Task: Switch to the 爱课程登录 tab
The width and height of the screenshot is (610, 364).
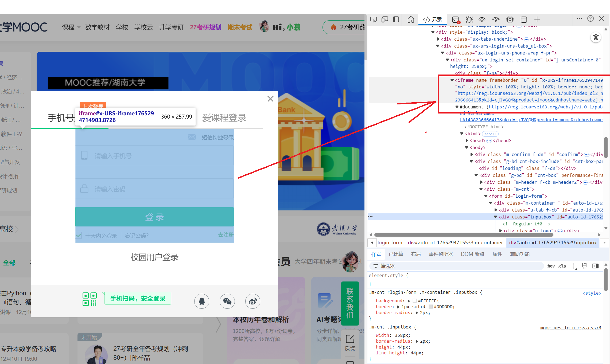Action: (224, 118)
